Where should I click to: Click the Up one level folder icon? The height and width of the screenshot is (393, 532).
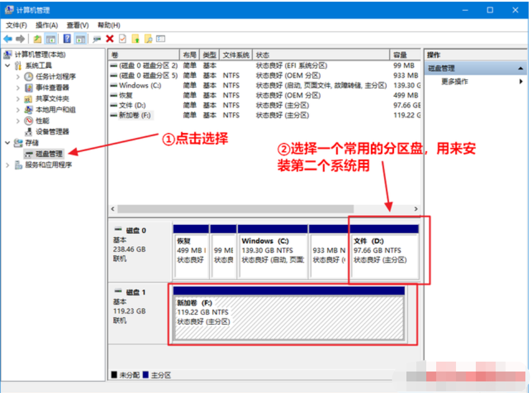click(37, 39)
